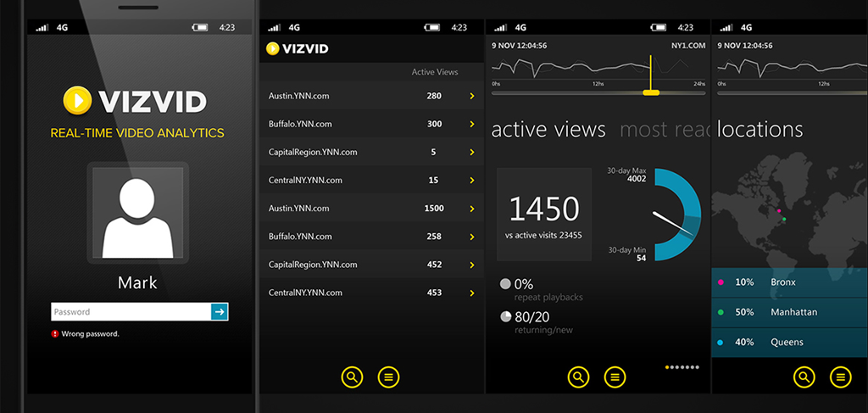This screenshot has width=868, height=413.
Task: Open search on the active views screen
Action: [578, 377]
